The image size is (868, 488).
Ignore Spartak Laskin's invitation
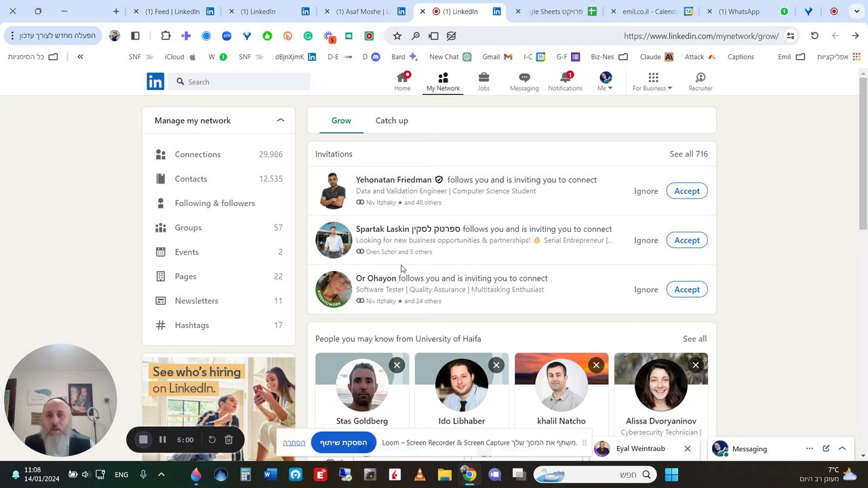coord(646,240)
